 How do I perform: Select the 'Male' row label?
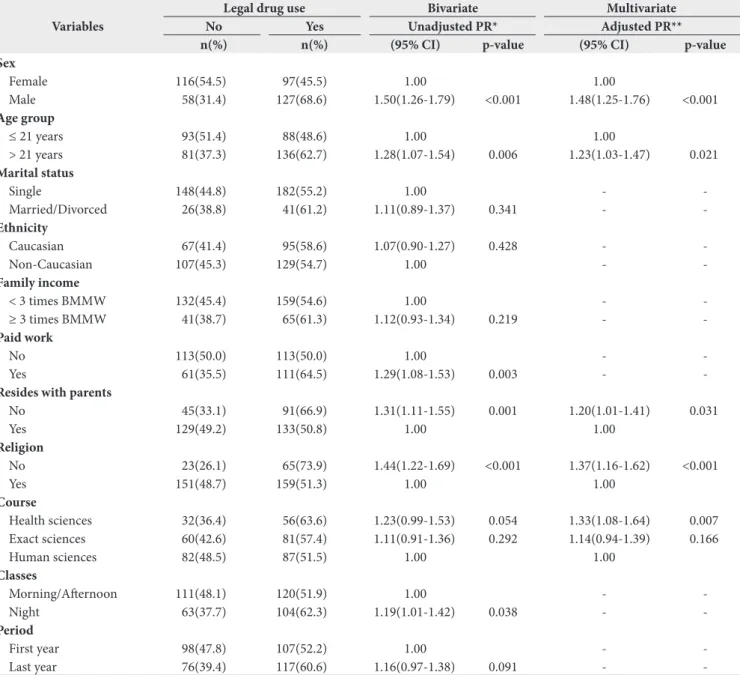22,100
